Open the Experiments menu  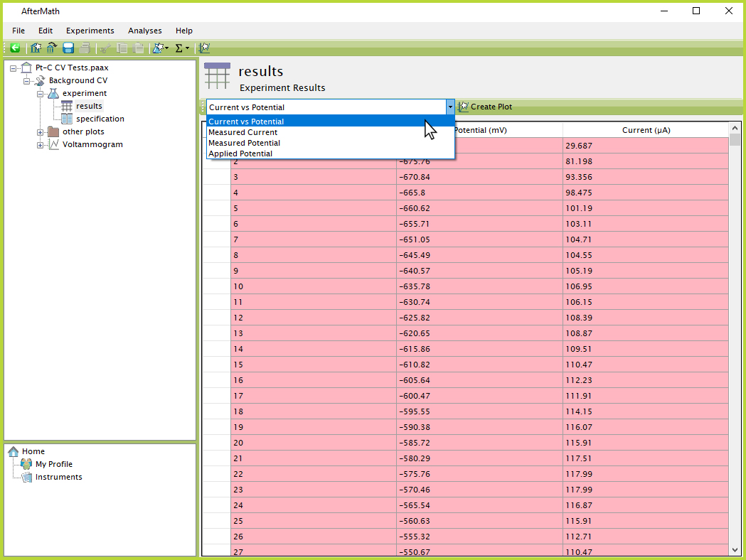click(x=90, y=31)
